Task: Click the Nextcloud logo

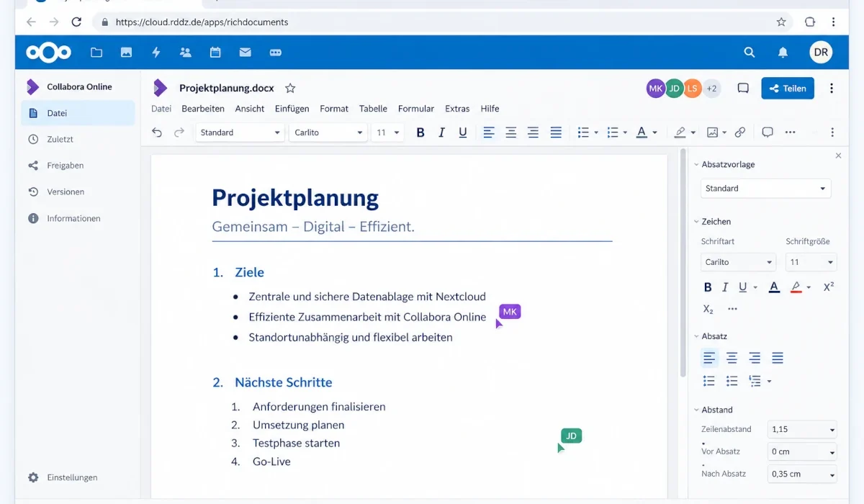Action: [x=48, y=53]
